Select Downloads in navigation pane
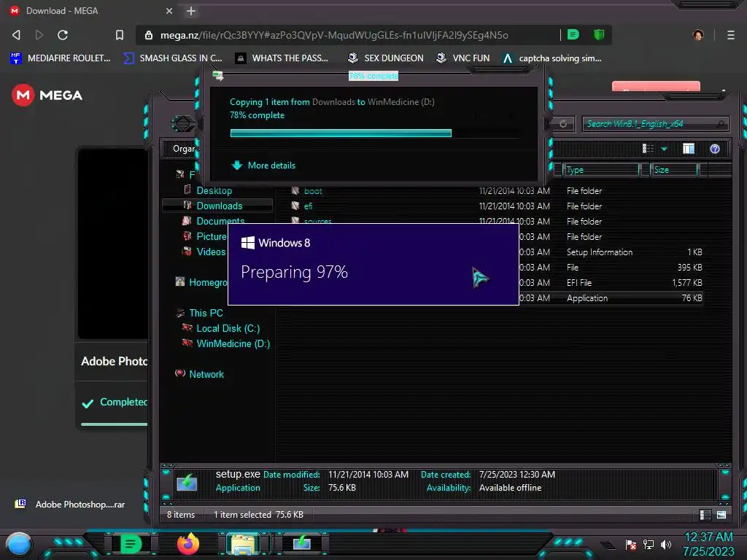This screenshot has height=560, width=747. click(x=217, y=206)
